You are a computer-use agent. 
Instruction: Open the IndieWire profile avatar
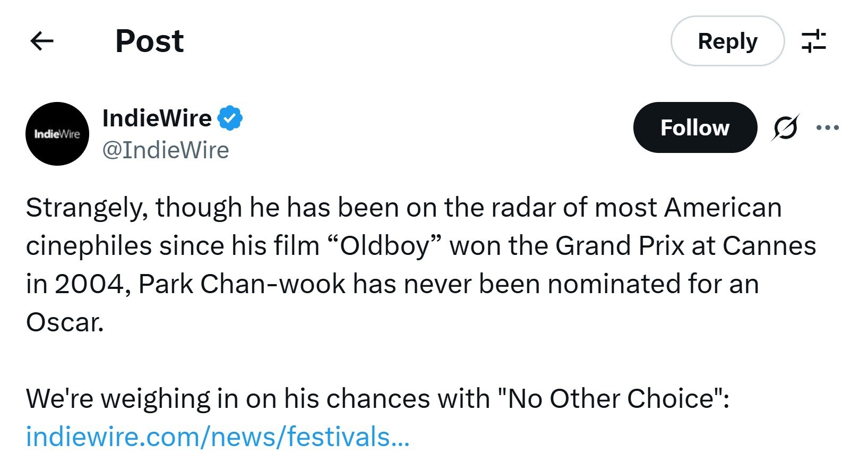57,134
